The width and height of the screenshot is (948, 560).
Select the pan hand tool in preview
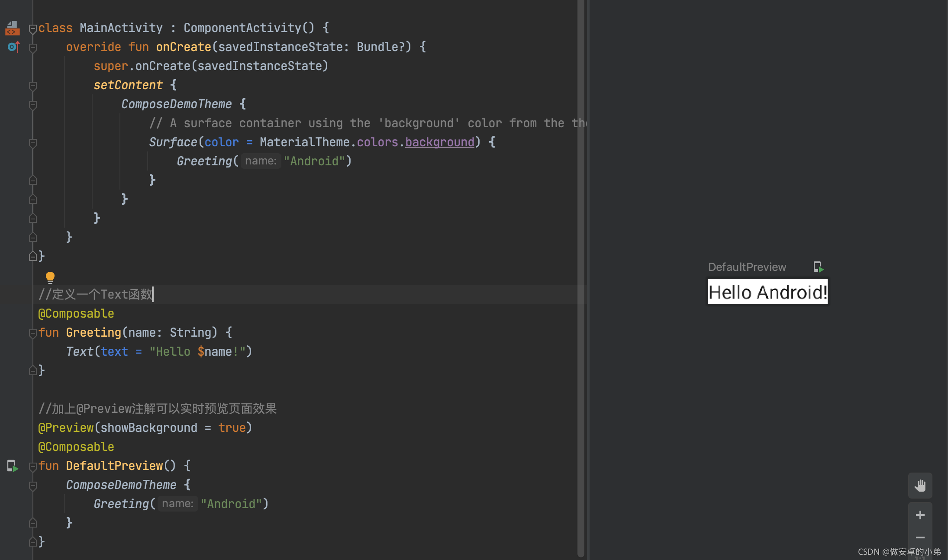pos(920,486)
